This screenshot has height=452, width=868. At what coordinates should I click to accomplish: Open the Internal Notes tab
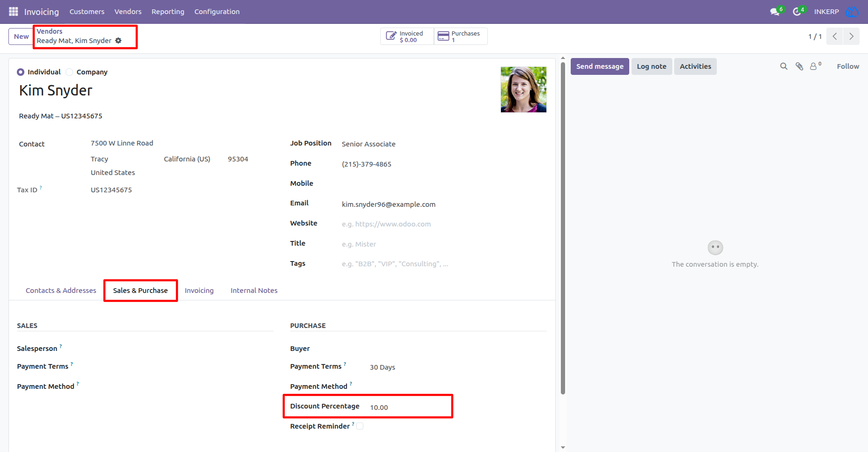point(254,291)
